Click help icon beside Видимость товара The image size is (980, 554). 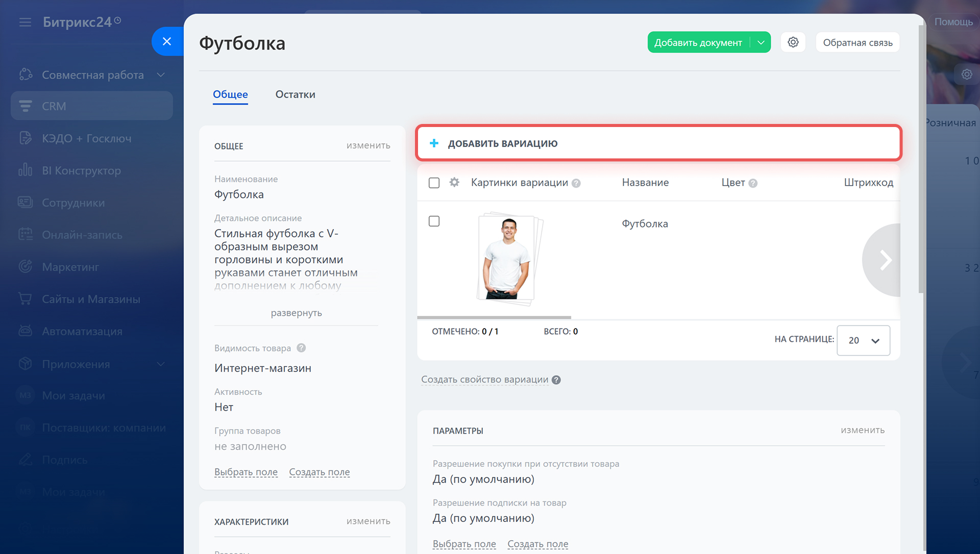(301, 348)
